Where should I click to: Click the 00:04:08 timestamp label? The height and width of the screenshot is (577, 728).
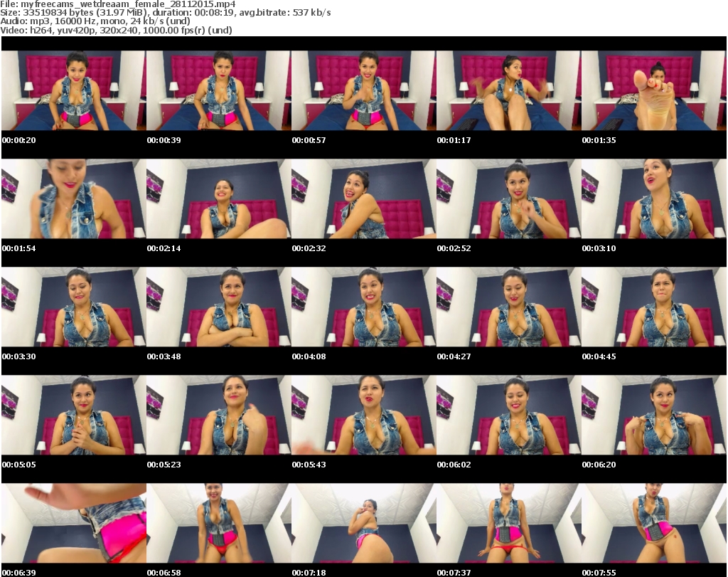309,356
